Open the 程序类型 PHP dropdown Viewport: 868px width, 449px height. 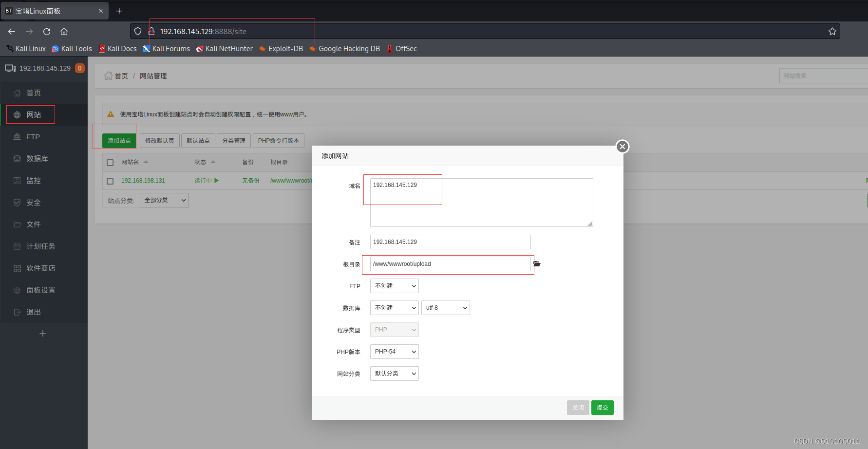pos(395,330)
